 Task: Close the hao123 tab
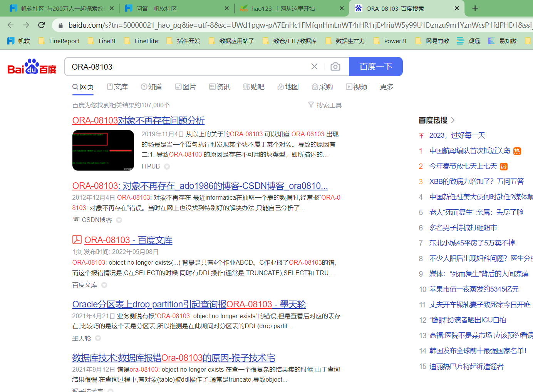coord(342,8)
